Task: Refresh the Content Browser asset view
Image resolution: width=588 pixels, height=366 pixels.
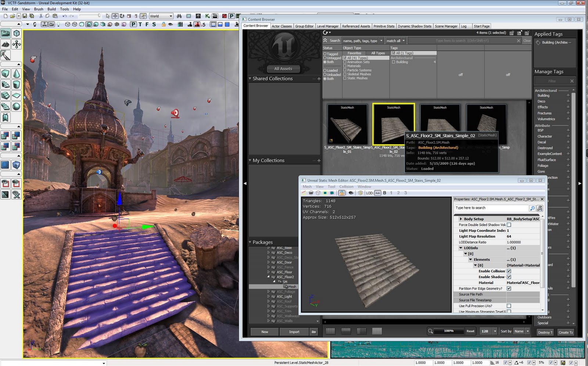Action: [x=326, y=32]
